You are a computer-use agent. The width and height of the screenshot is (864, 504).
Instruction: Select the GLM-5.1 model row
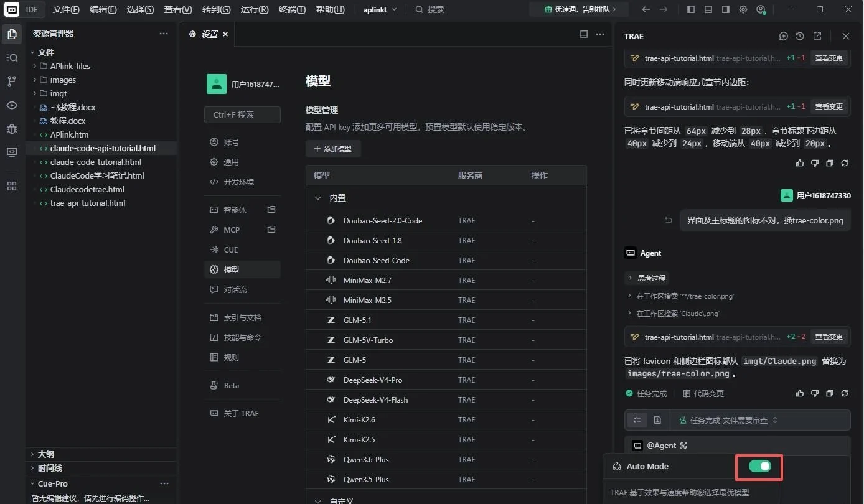click(x=446, y=320)
